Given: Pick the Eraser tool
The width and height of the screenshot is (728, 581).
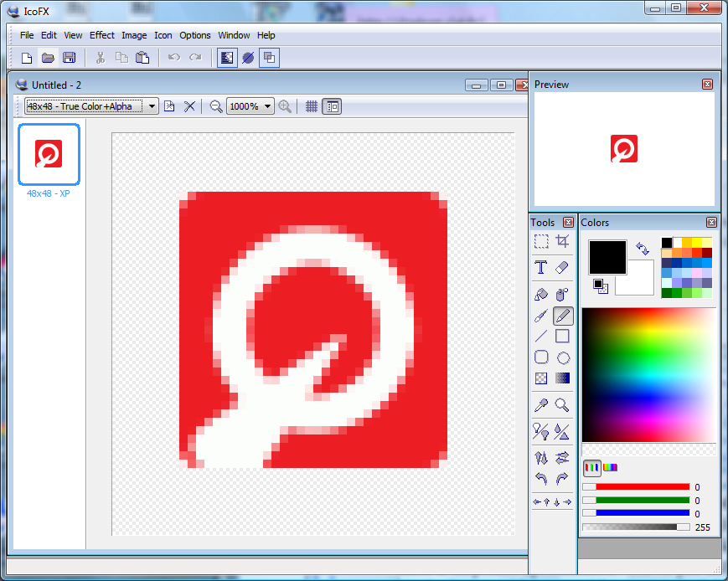Looking at the screenshot, I should tap(562, 267).
